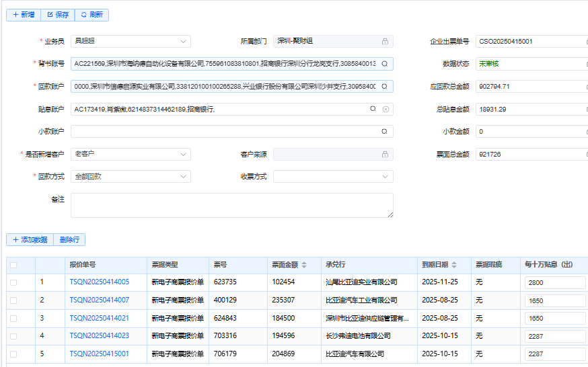Image resolution: width=588 pixels, height=367 pixels.
Task: Click the search icon in 贴息账户 field
Action: click(x=373, y=109)
